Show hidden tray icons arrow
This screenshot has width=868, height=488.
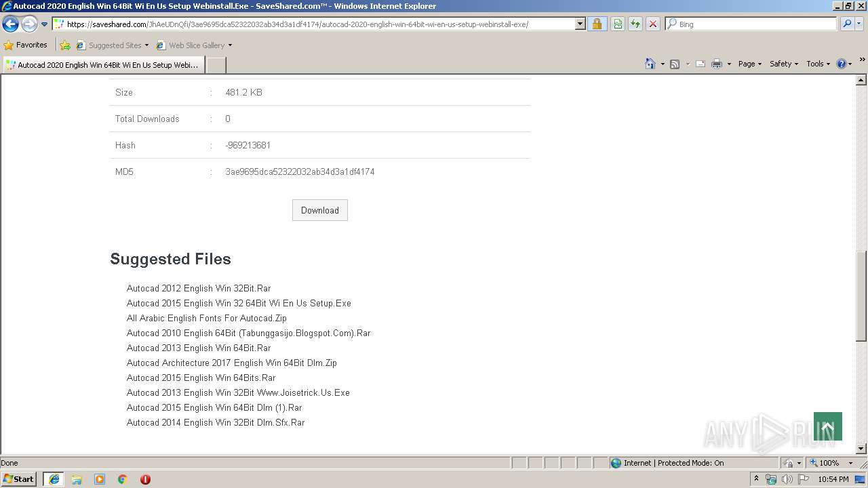pos(756,479)
